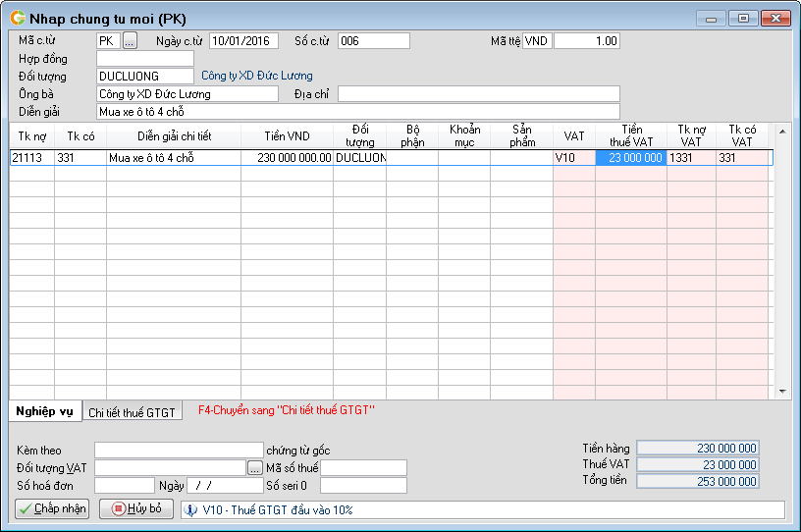The width and height of the screenshot is (801, 532).
Task: Click the Mã c.từ field containing PK
Action: point(108,41)
